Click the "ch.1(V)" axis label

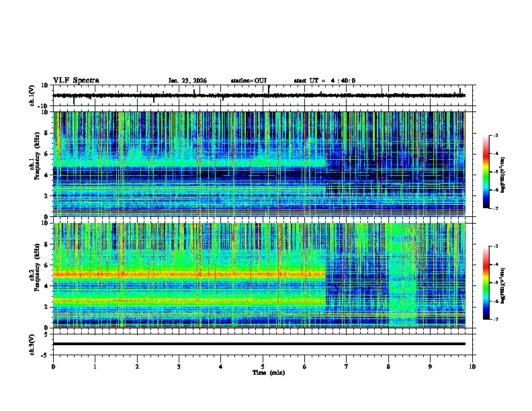click(32, 95)
